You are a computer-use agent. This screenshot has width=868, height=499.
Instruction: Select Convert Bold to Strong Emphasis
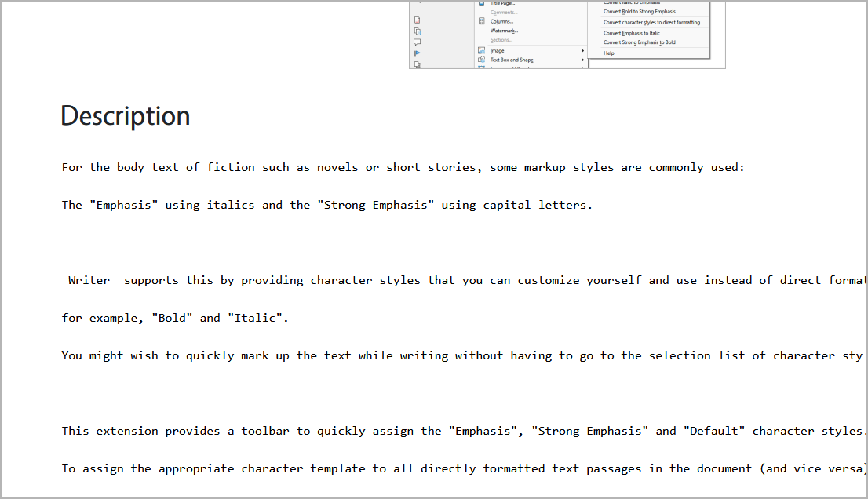pos(639,12)
